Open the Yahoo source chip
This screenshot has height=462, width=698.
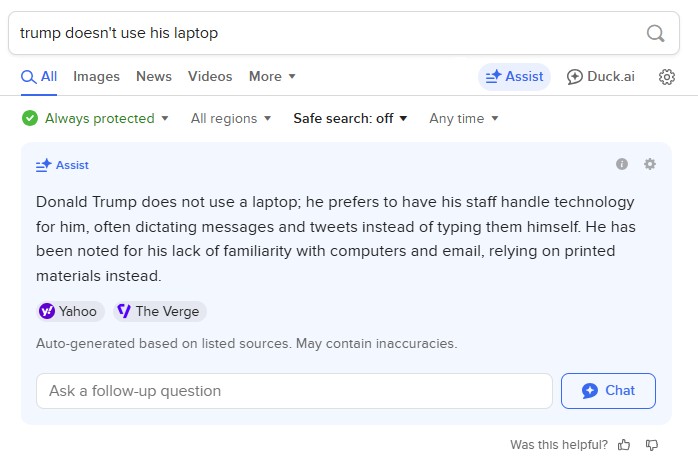tap(70, 311)
